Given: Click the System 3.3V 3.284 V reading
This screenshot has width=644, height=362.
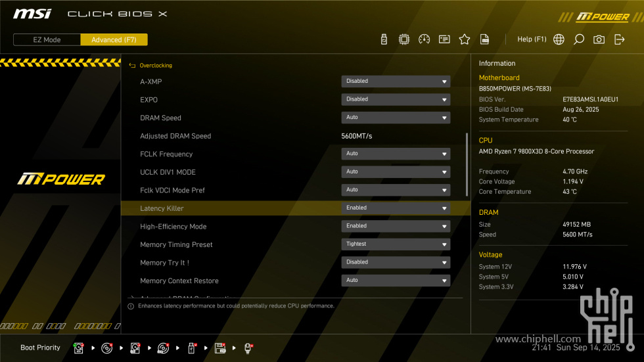Looking at the screenshot, I should (573, 287).
